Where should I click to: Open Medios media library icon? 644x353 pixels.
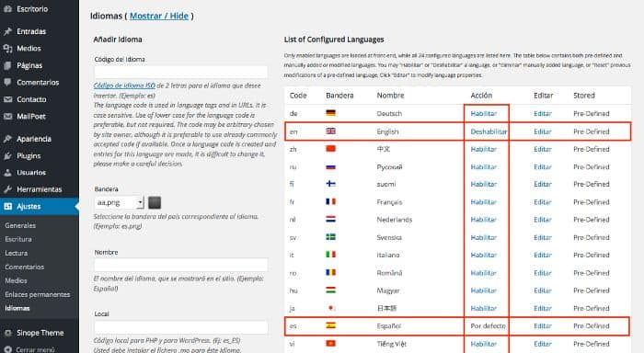7,49
